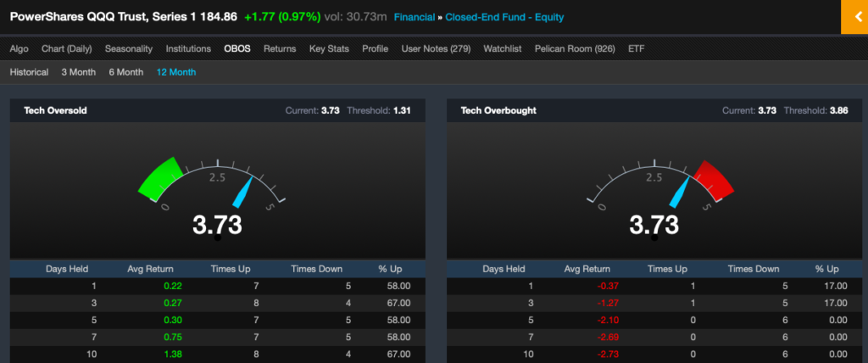Go to the Watchlist tab

click(x=502, y=49)
